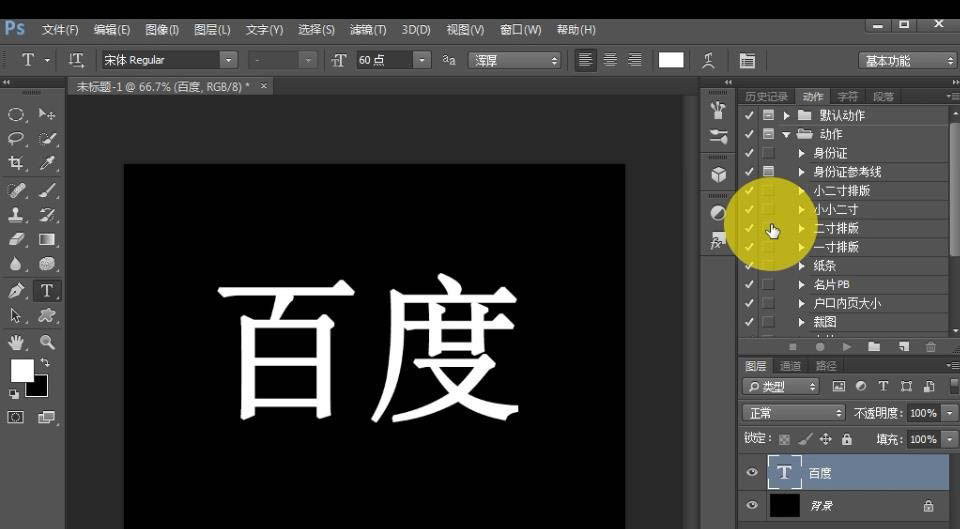Viewport: 960px width, 529px height.
Task: Open the warp text dialog
Action: point(708,60)
